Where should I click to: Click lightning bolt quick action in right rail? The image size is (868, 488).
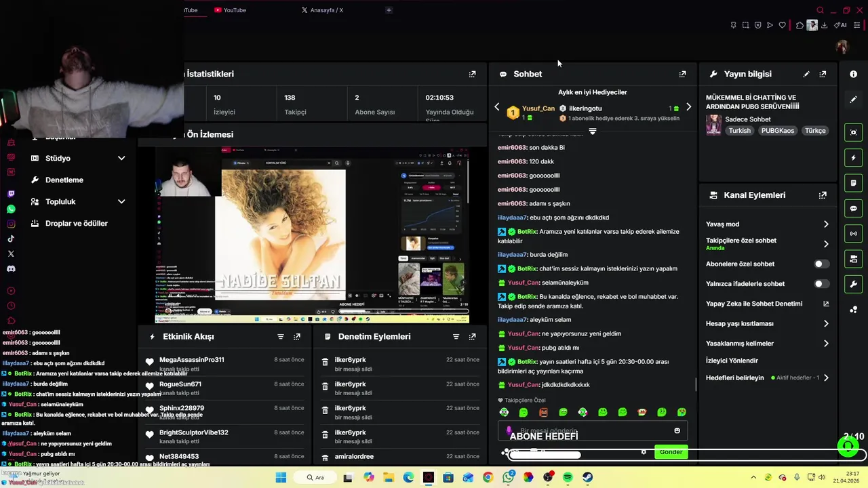(853, 158)
